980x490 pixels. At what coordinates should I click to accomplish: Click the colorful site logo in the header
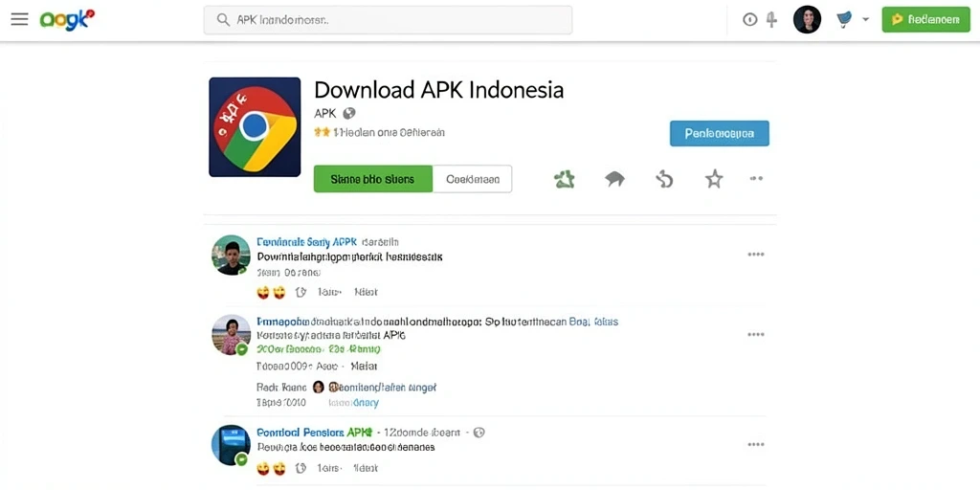[x=67, y=20]
